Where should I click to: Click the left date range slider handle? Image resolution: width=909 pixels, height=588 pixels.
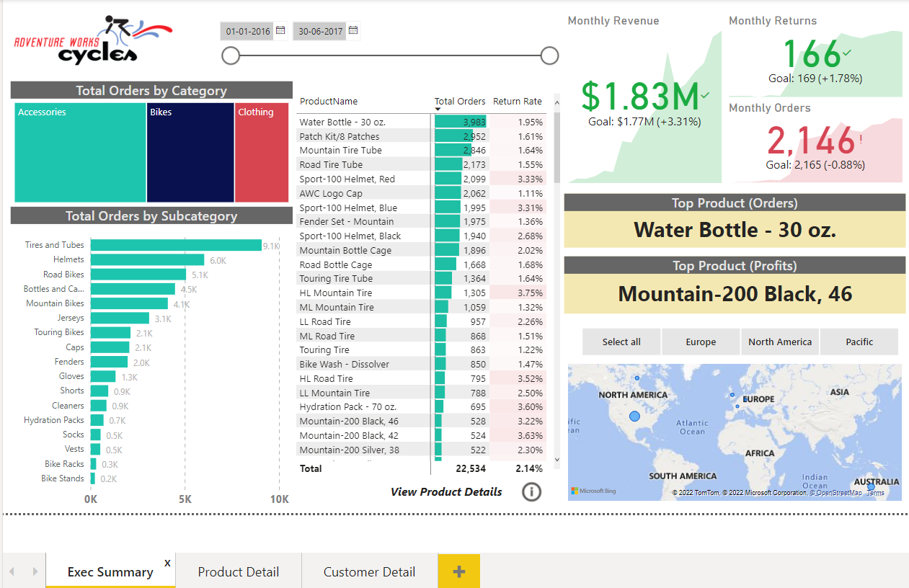(231, 55)
